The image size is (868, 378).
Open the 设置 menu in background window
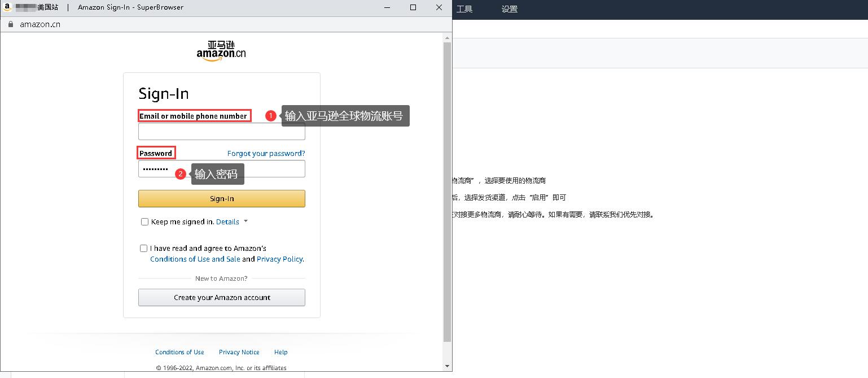pos(510,9)
